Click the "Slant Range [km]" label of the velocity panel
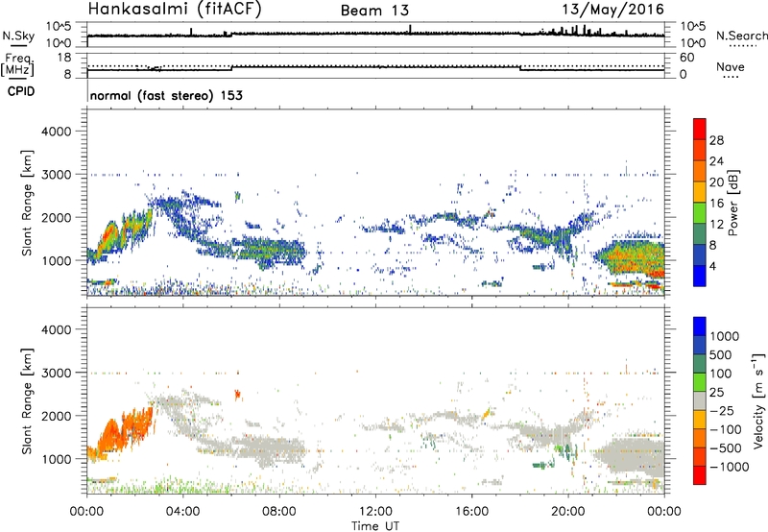Screen dimensions: 768x532 coord(27,401)
